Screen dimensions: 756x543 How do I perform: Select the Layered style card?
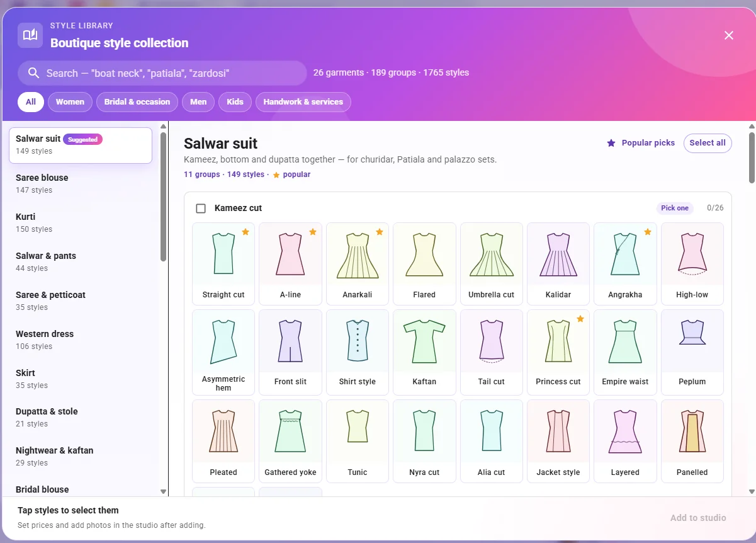pos(625,441)
